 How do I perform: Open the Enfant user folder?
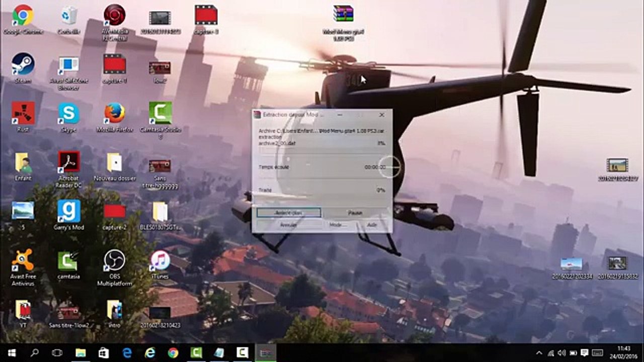coord(23,166)
